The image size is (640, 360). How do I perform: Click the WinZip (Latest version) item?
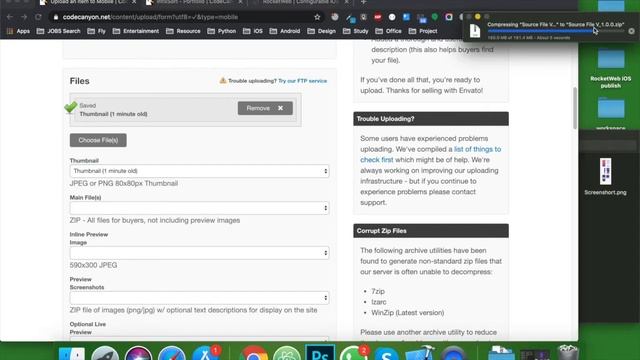[x=408, y=313]
